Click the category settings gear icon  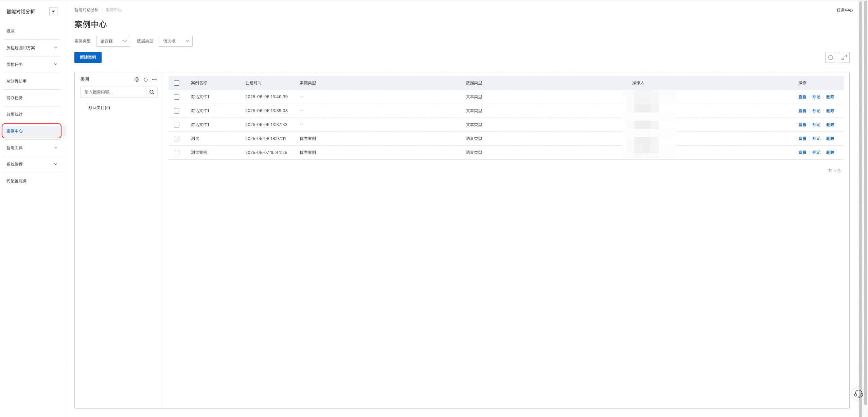(x=137, y=80)
